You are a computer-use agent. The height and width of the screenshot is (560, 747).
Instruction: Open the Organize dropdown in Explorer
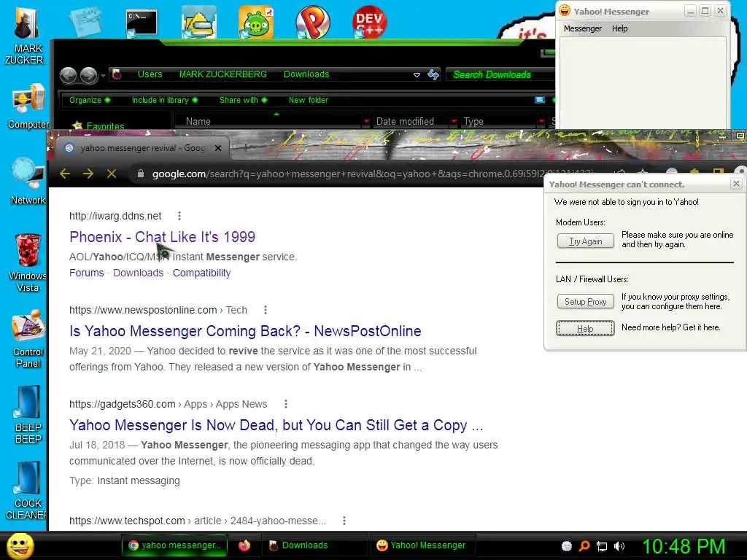(90, 100)
